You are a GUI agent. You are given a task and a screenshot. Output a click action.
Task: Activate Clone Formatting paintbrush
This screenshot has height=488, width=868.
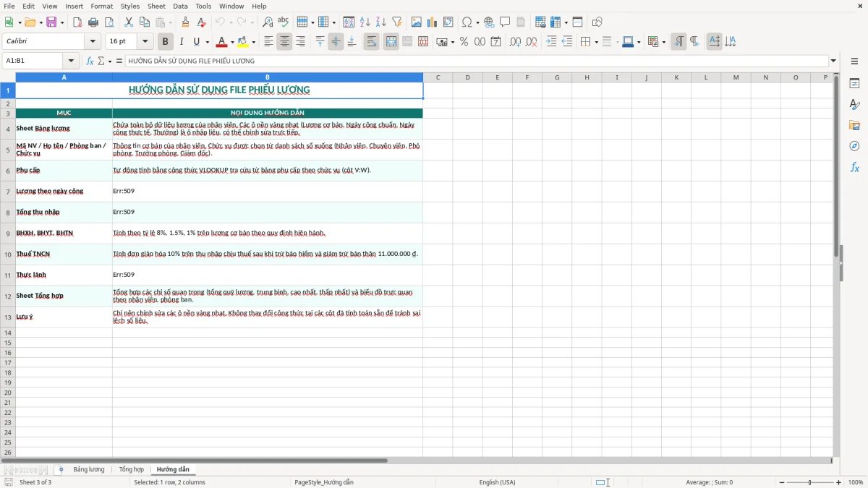pos(186,22)
